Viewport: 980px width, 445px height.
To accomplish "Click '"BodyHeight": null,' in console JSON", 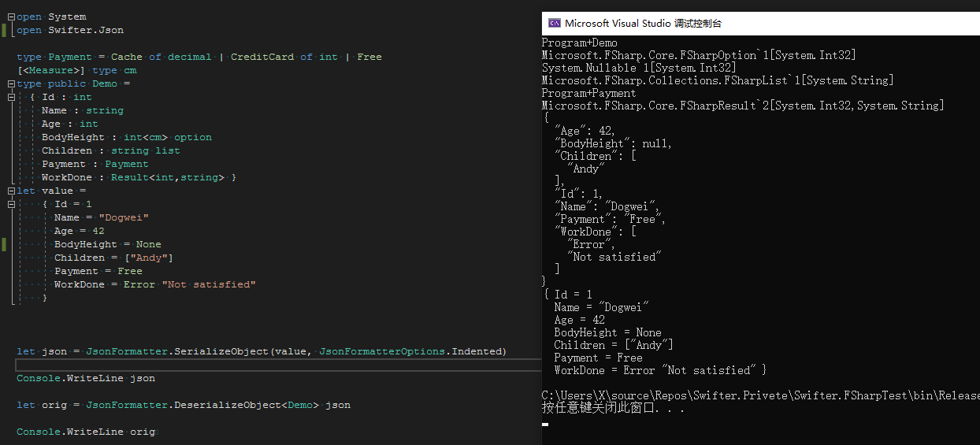I will [614, 143].
